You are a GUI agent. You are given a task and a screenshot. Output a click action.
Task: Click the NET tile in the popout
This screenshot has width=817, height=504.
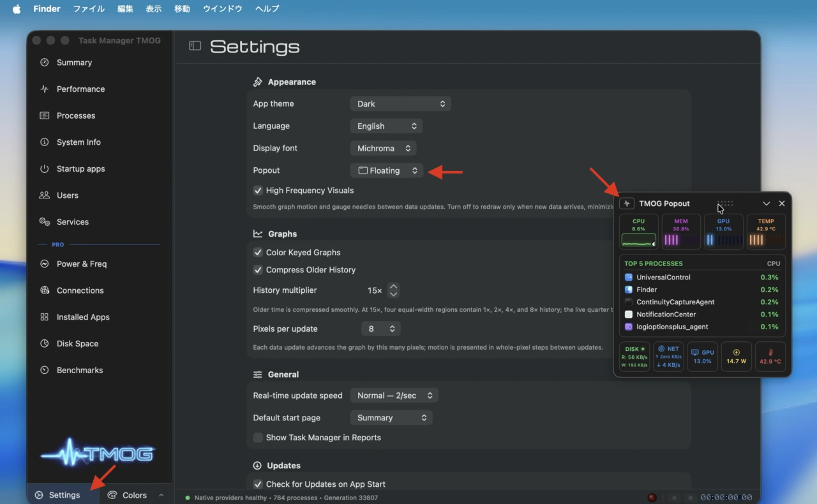coord(668,357)
